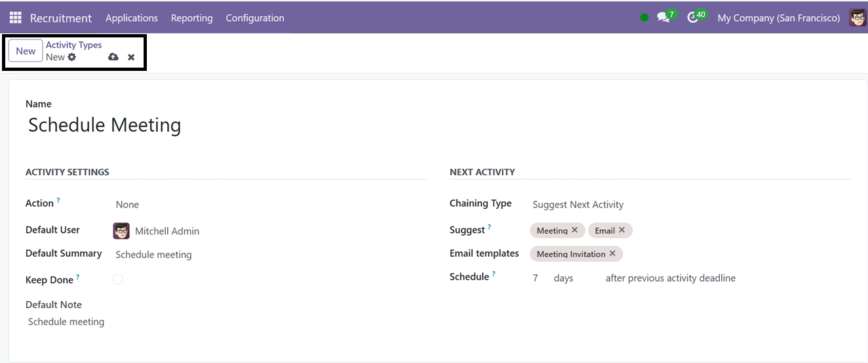Show help tooltip for Action field
Image resolution: width=868 pixels, height=363 pixels.
tap(58, 200)
